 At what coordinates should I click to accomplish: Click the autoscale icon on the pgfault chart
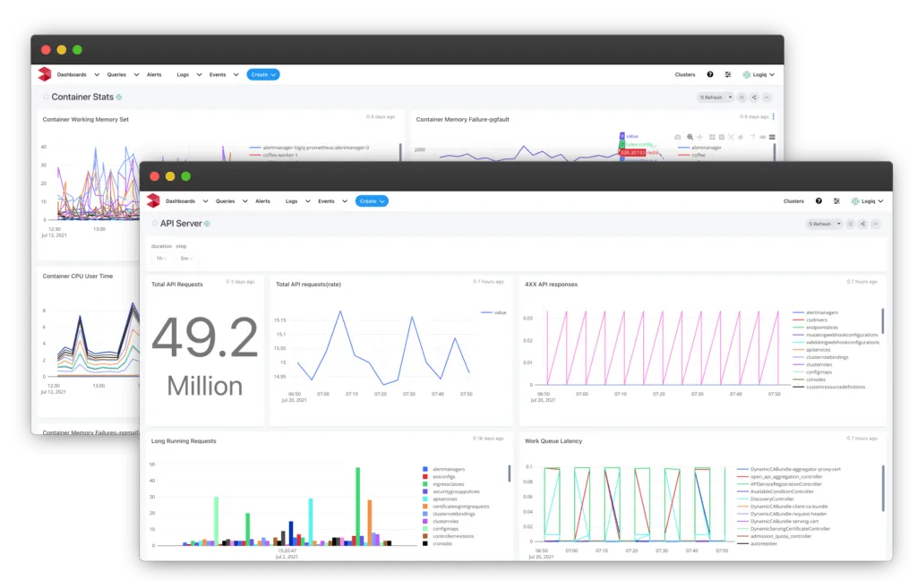pos(731,137)
